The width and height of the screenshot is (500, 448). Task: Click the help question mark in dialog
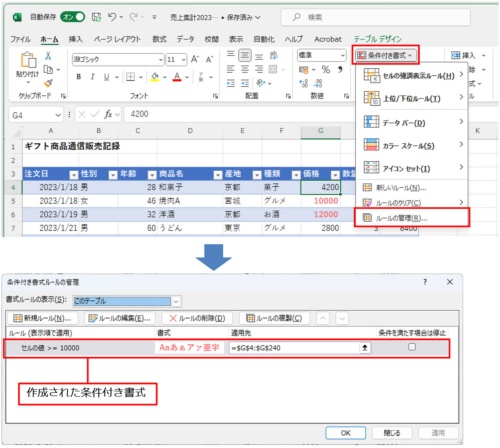pyautogui.click(x=425, y=282)
